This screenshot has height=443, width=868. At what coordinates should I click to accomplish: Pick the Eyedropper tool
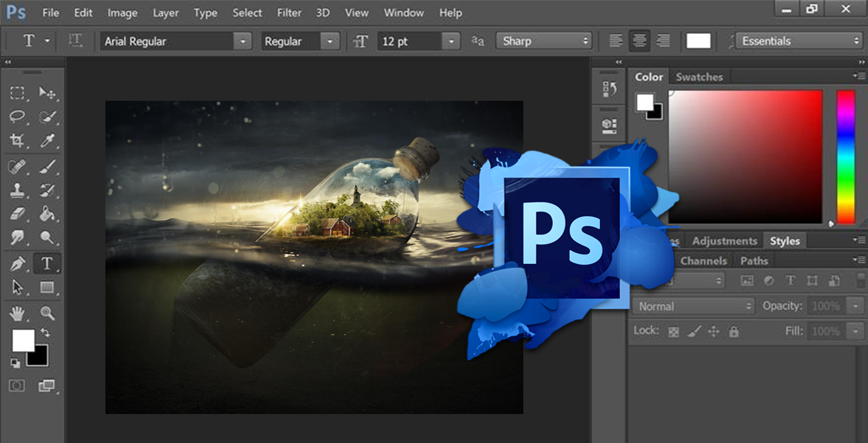click(47, 141)
